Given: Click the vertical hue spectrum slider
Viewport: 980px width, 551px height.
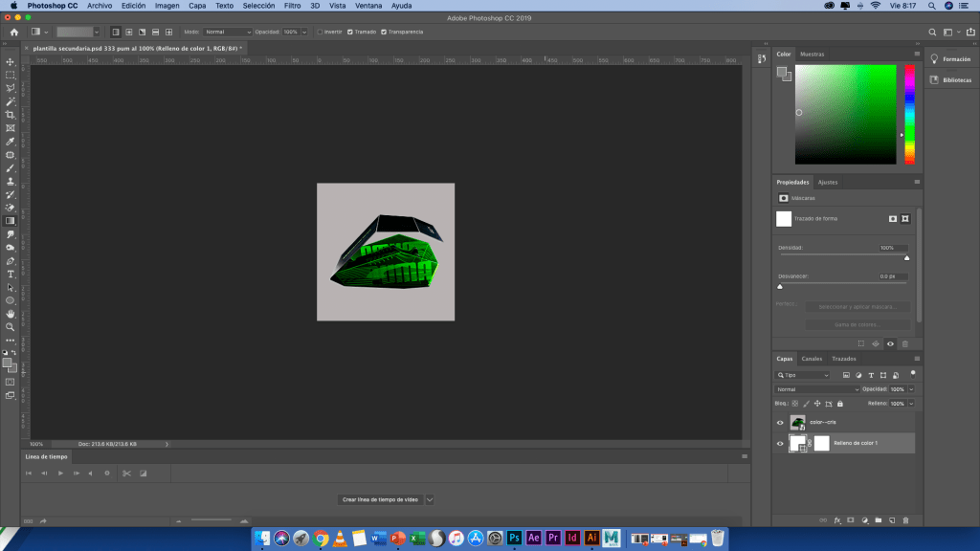Looking at the screenshot, I should tap(909, 114).
